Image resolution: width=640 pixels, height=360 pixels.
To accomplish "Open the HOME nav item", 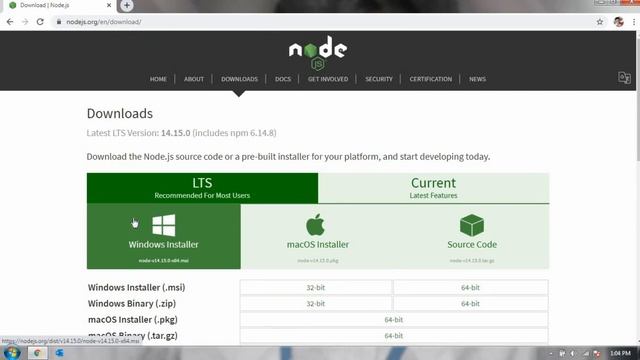I will click(158, 79).
